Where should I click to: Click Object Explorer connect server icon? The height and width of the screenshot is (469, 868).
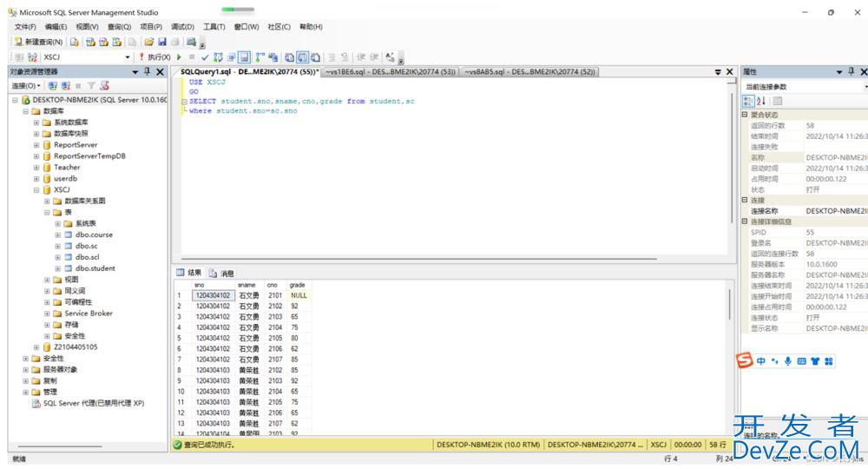pyautogui.click(x=53, y=86)
